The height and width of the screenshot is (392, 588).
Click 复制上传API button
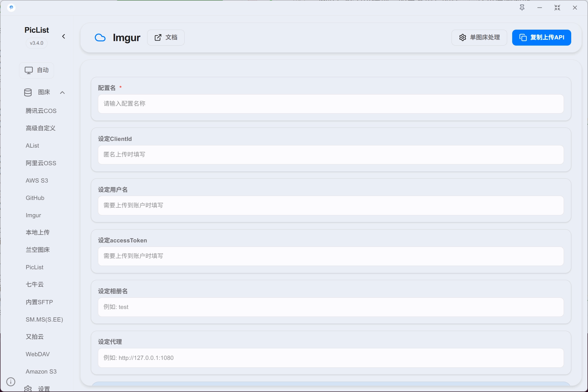click(542, 37)
